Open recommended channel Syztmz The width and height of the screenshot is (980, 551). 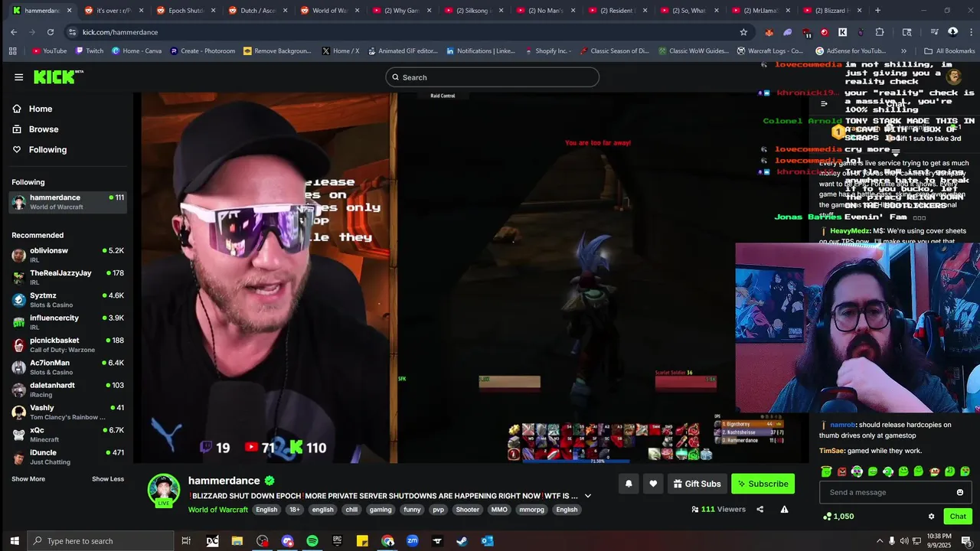[x=67, y=299]
